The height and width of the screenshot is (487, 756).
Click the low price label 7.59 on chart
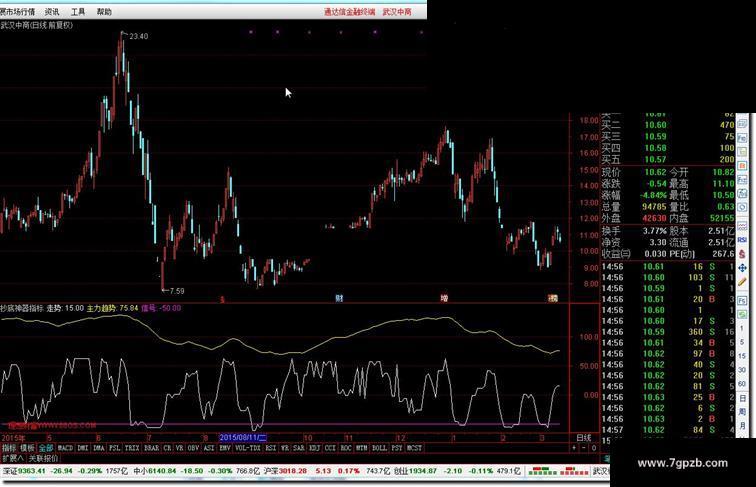tap(176, 291)
